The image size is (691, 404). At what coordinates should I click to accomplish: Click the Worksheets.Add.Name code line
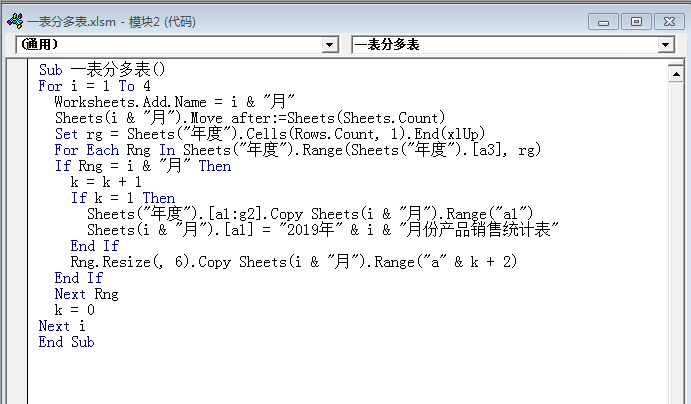click(x=175, y=102)
